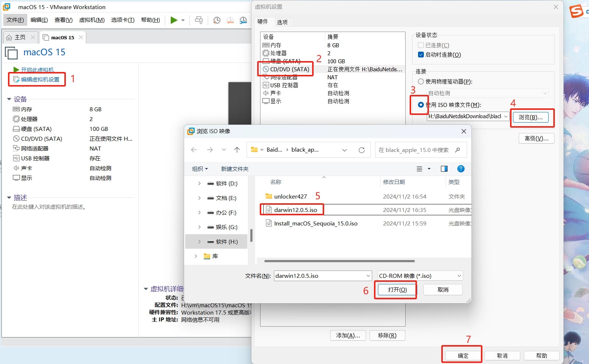
Task: Click the search magnifier icon
Action: (x=458, y=150)
